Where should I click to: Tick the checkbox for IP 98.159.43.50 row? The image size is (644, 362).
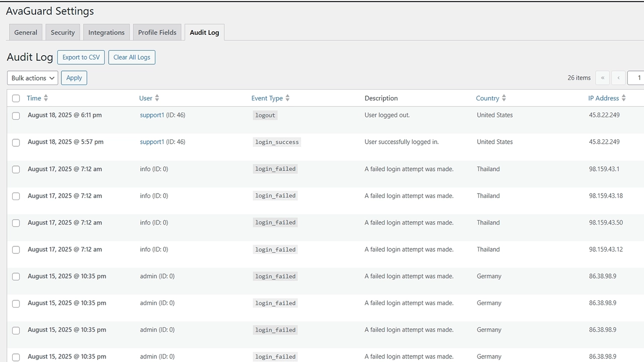click(x=16, y=223)
